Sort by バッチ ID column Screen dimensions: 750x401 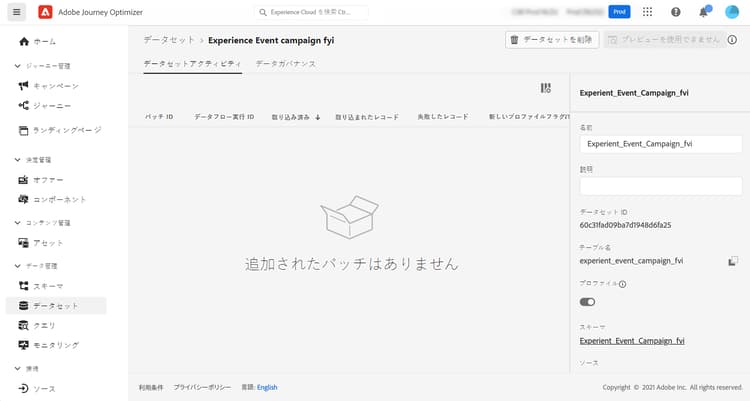(x=159, y=117)
